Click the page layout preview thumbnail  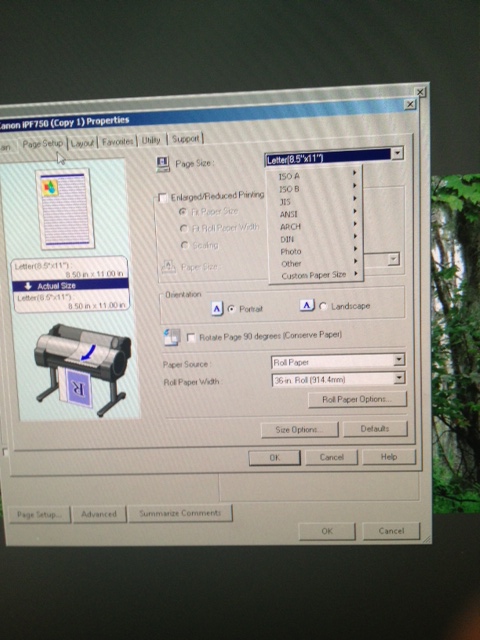coord(65,209)
